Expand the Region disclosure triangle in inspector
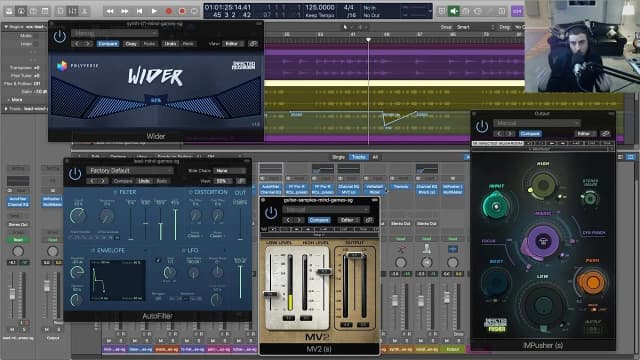Viewport: 640px width, 360px height. coord(6,27)
